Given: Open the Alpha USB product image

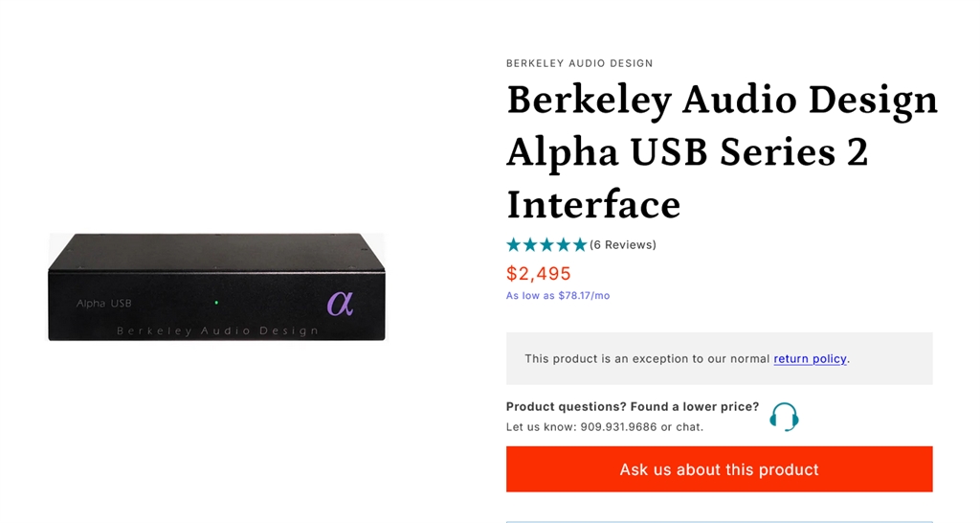Looking at the screenshot, I should (x=216, y=286).
